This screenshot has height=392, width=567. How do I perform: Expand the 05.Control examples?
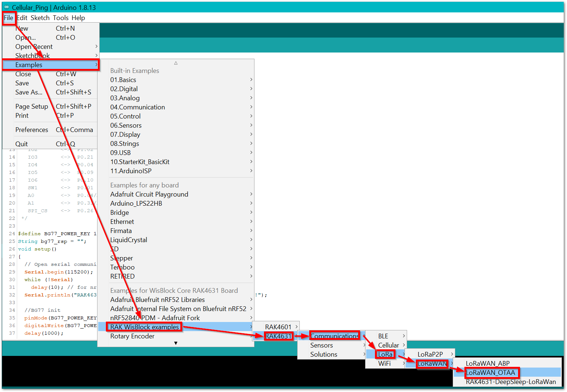point(176,116)
